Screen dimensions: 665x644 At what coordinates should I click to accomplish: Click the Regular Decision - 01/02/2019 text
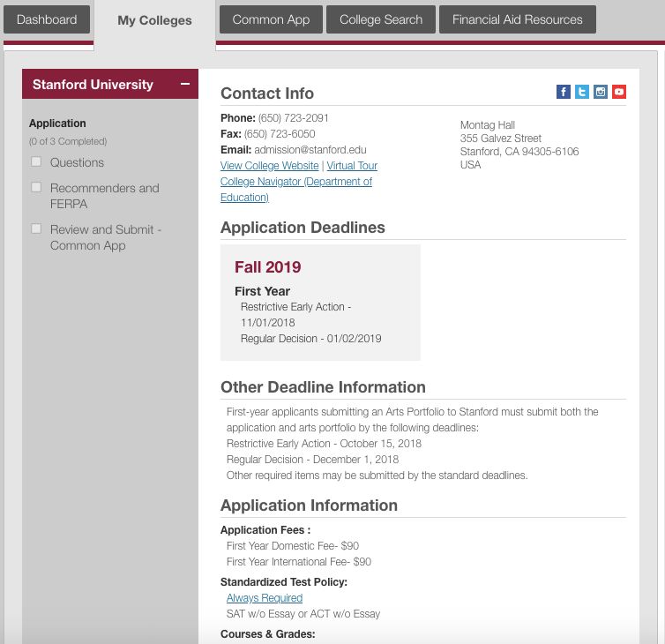click(310, 339)
